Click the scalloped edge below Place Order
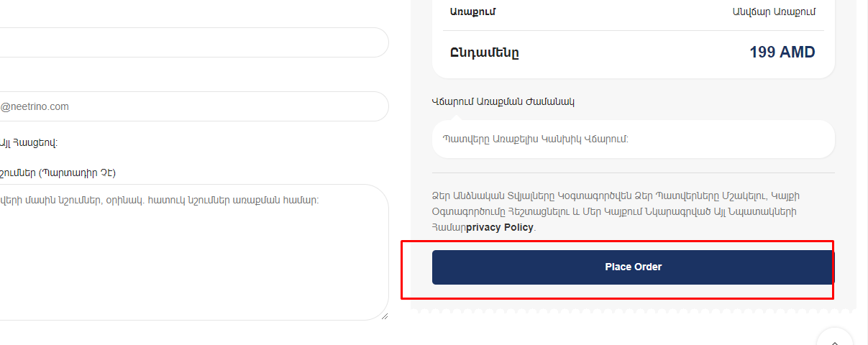The image size is (868, 345). coord(633,311)
